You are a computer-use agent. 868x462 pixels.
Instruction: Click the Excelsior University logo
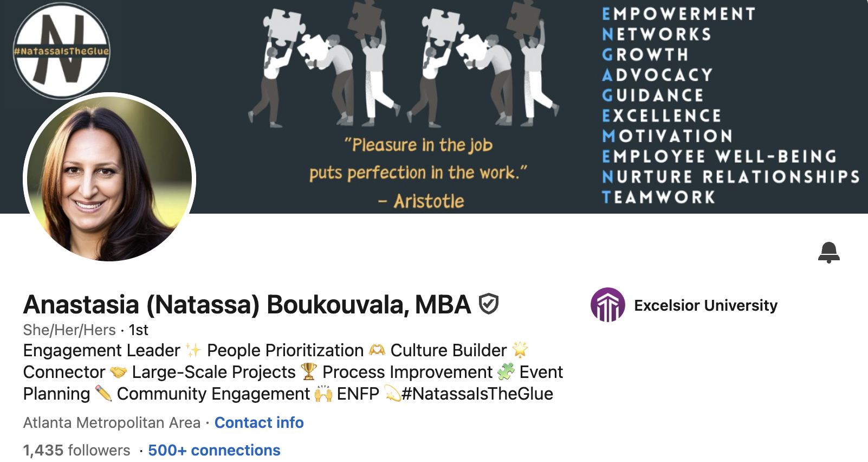[x=607, y=305]
